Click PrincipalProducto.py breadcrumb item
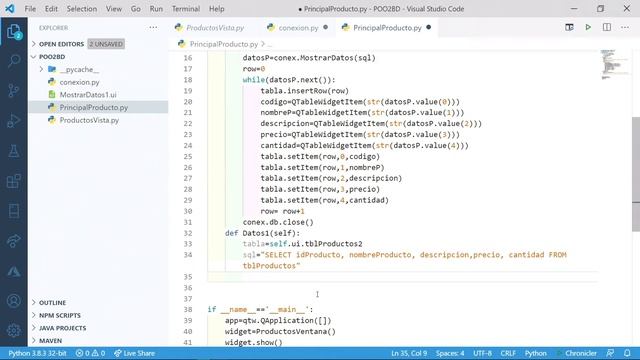 pos(224,44)
